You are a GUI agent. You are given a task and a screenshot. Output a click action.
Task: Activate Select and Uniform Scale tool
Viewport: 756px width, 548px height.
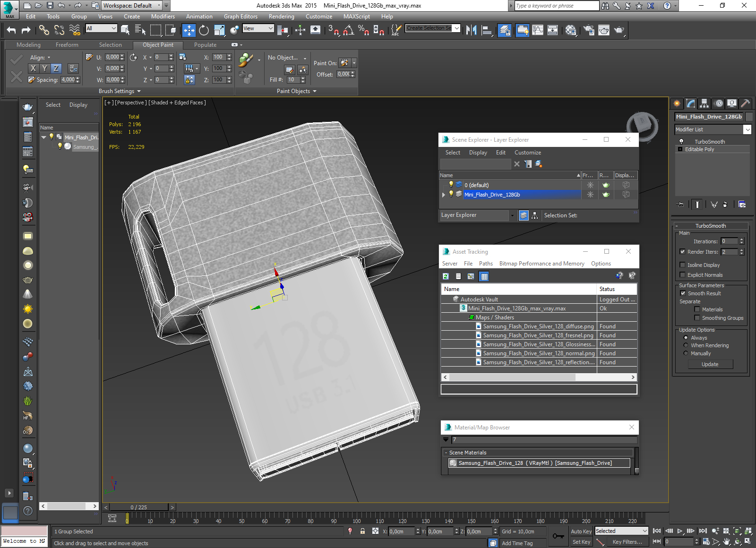[219, 30]
